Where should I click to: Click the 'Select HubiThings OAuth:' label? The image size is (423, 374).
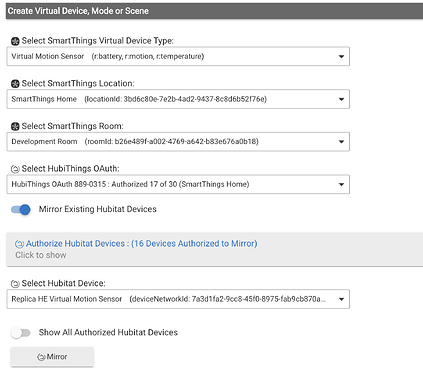pos(70,169)
